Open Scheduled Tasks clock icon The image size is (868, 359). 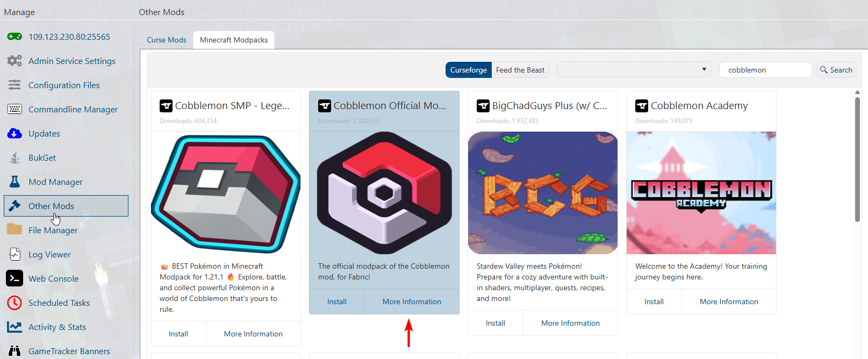tap(15, 303)
